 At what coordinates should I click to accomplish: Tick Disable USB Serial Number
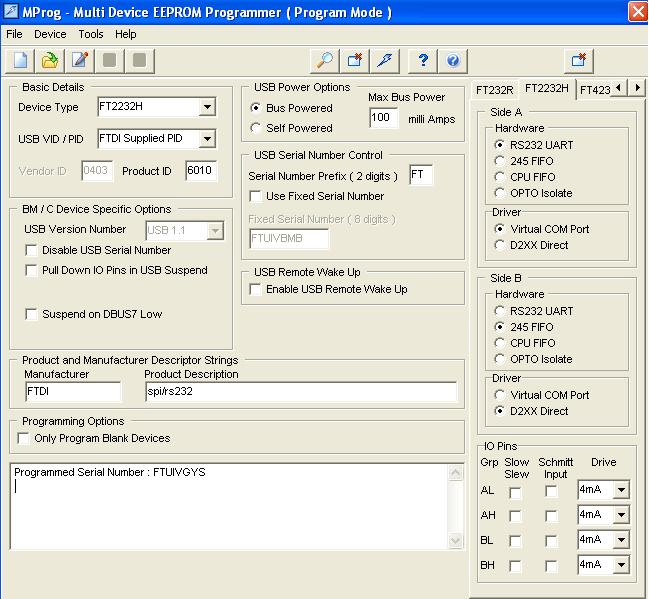pos(31,250)
